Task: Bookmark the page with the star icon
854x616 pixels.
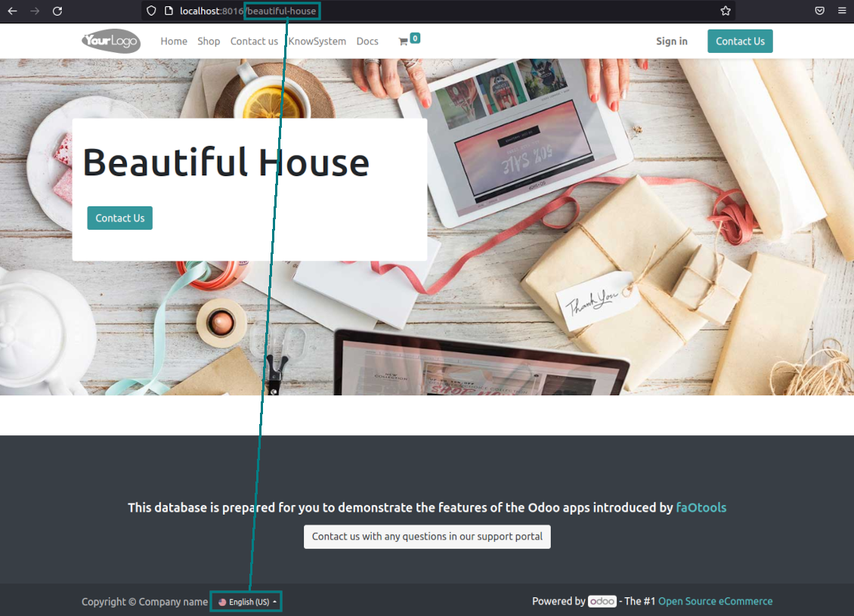Action: point(725,11)
